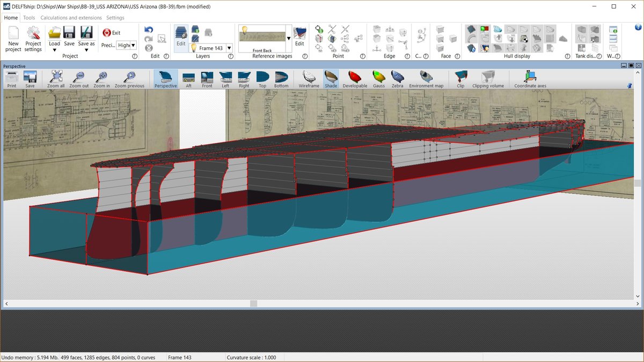Open the Clipping volume tool
The width and height of the screenshot is (644, 362).
pos(488,78)
